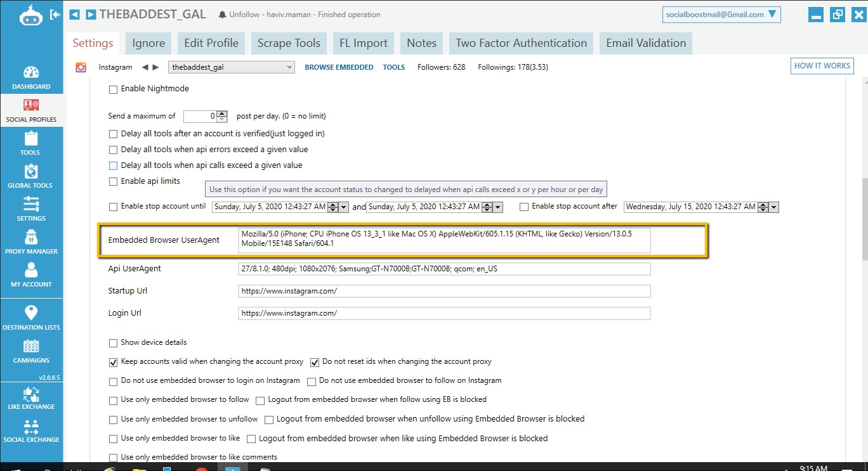The height and width of the screenshot is (471, 868).
Task: Open Settings in the sidebar
Action: [31, 210]
